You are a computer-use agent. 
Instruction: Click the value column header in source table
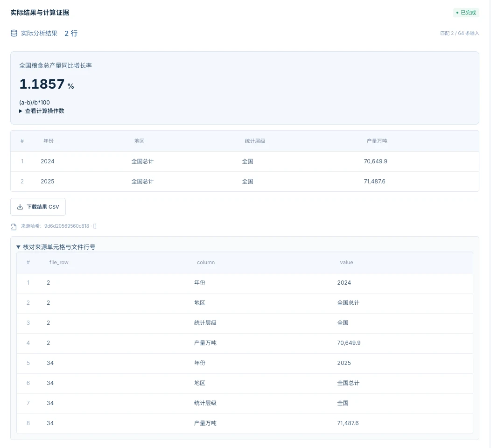pyautogui.click(x=346, y=262)
